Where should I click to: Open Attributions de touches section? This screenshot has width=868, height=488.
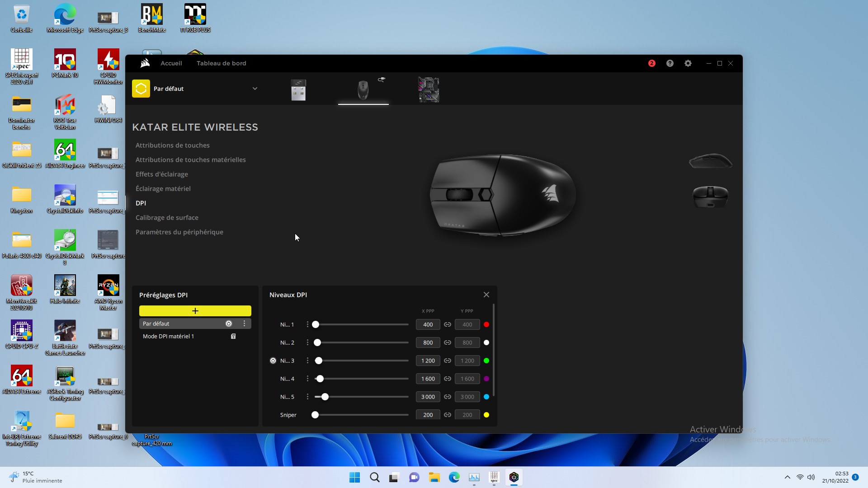173,145
